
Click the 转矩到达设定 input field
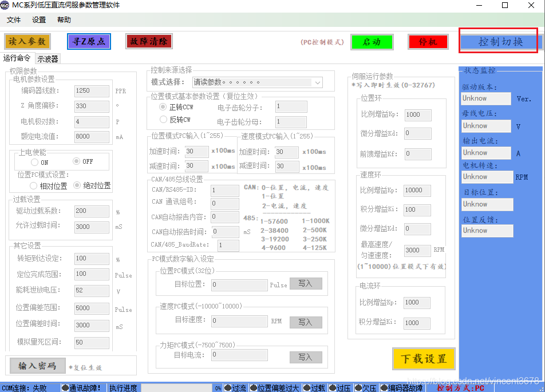92,259
